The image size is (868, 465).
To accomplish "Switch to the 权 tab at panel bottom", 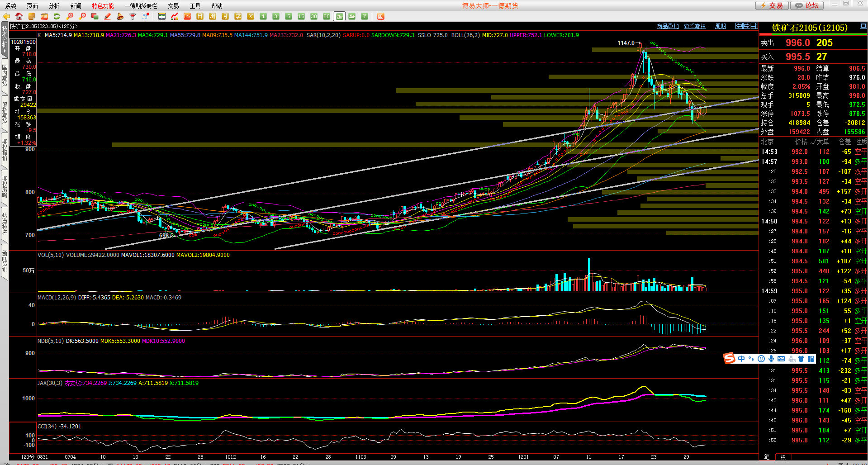I will pos(783,457).
